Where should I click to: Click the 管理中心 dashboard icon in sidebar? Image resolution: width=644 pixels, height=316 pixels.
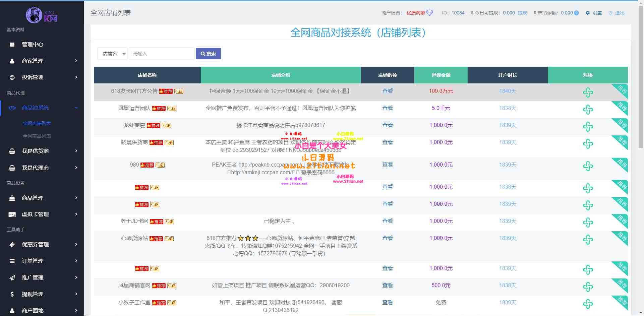pyautogui.click(x=12, y=44)
